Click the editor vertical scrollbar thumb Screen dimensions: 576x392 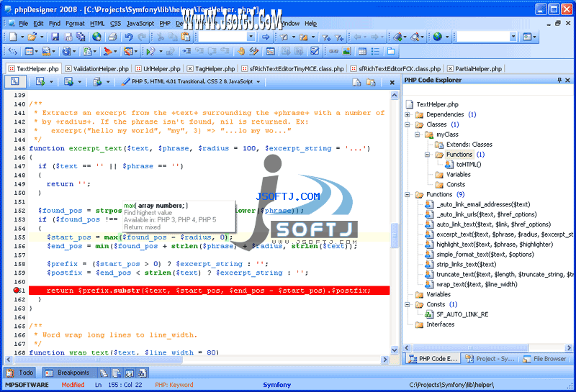[394, 235]
